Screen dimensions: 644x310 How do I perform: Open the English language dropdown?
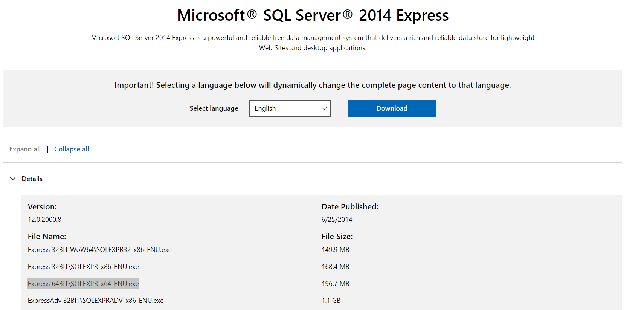pyautogui.click(x=290, y=108)
